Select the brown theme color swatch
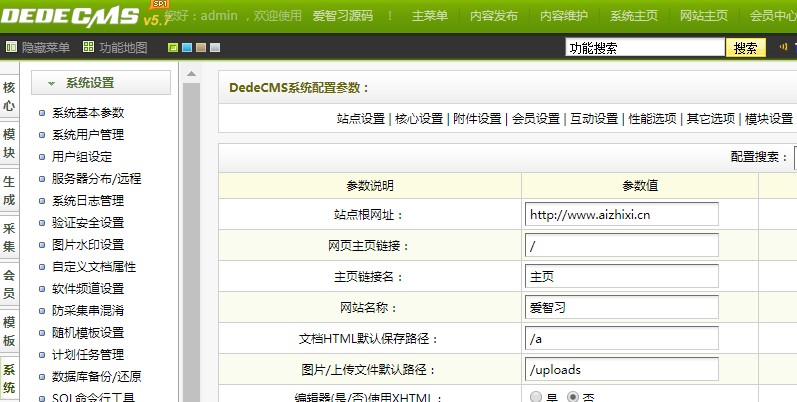The height and width of the screenshot is (402, 797). 201,48
